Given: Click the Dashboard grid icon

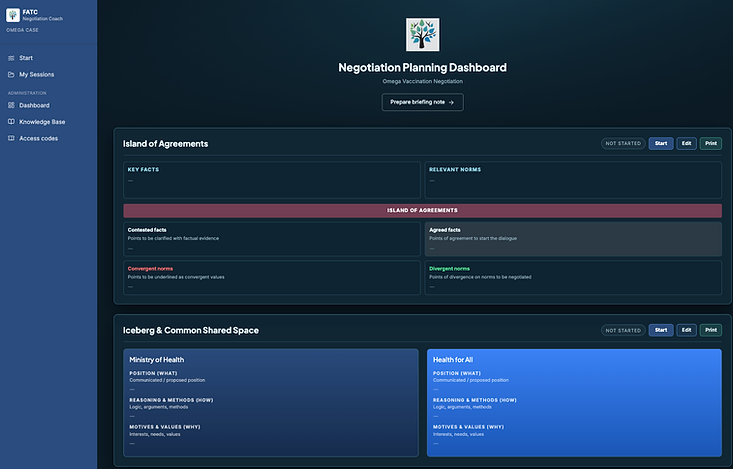Looking at the screenshot, I should tap(11, 105).
